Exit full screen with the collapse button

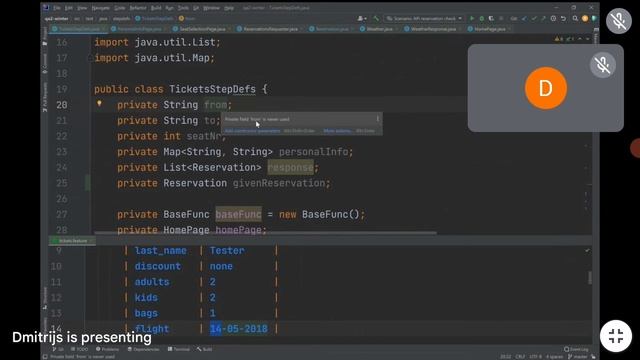click(616, 336)
